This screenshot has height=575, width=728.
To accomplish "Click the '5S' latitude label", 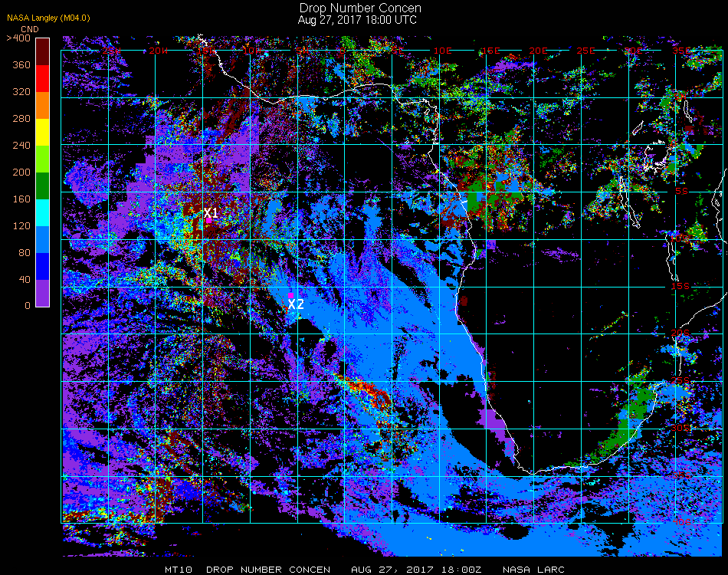I will (x=681, y=192).
